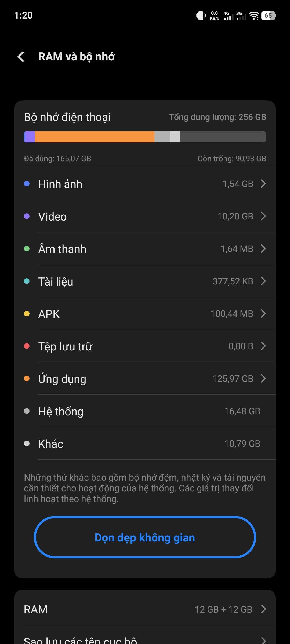Tap the yellow dot beside APK

point(27,314)
